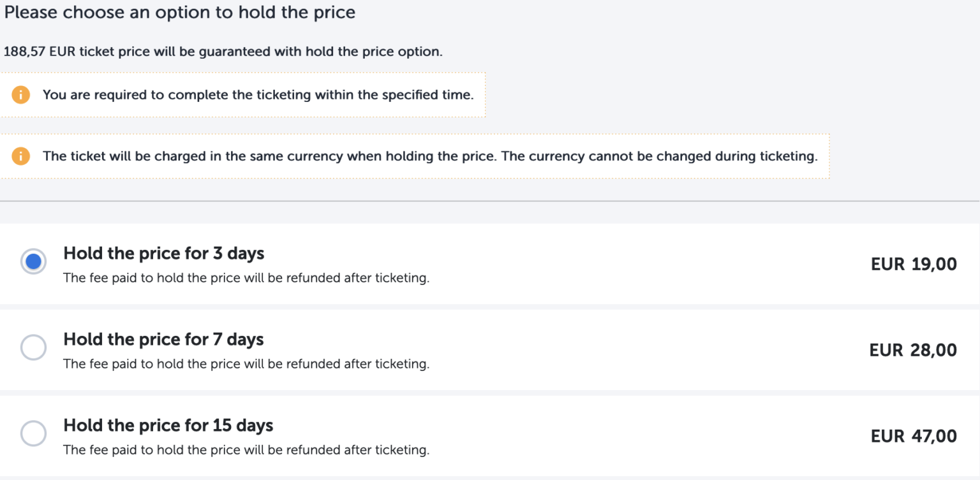Click the ticketing completion warning message
Viewport: 980px width, 480px height.
click(258, 94)
